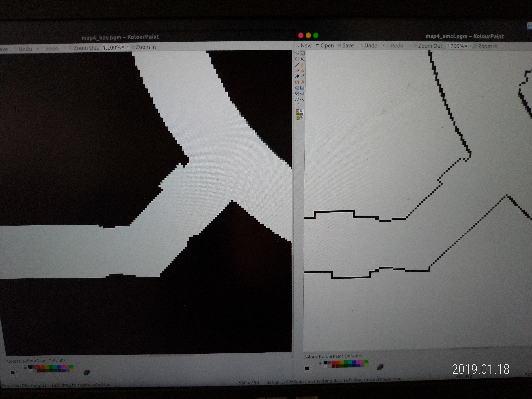Choose the Curve drawing tool
Screen dimensions: 532x399
pyautogui.click(x=303, y=99)
